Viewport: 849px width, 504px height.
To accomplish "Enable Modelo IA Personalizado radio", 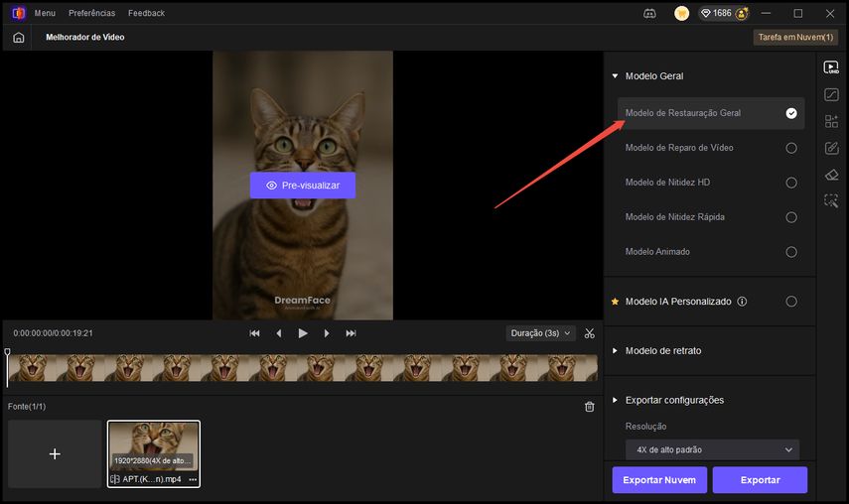I will (791, 302).
